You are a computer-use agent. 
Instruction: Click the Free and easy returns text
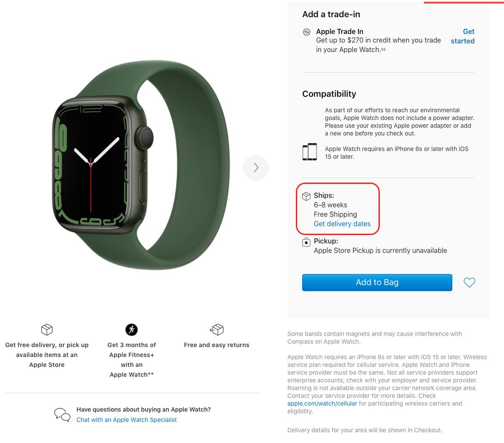[x=216, y=345]
